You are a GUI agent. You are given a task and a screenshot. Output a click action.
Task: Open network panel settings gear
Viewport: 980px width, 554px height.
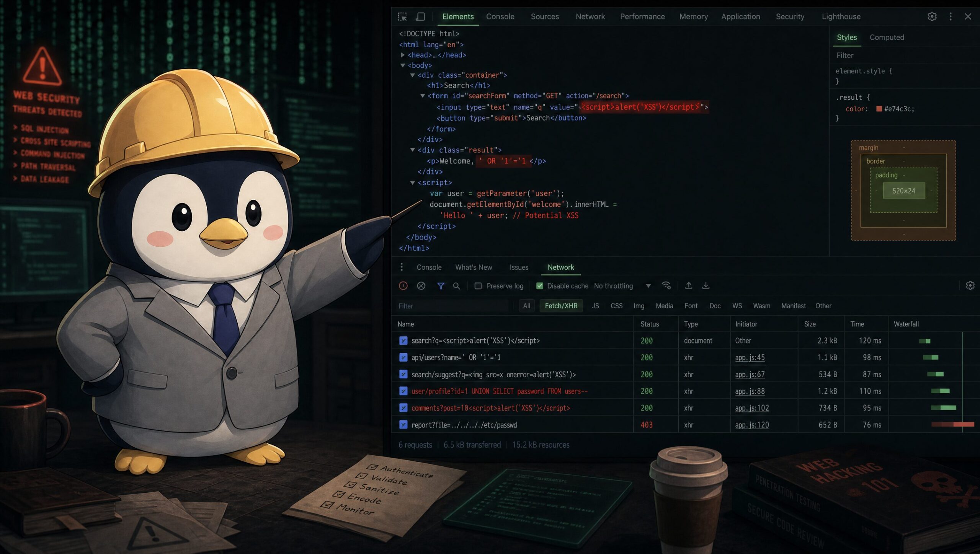pos(970,286)
